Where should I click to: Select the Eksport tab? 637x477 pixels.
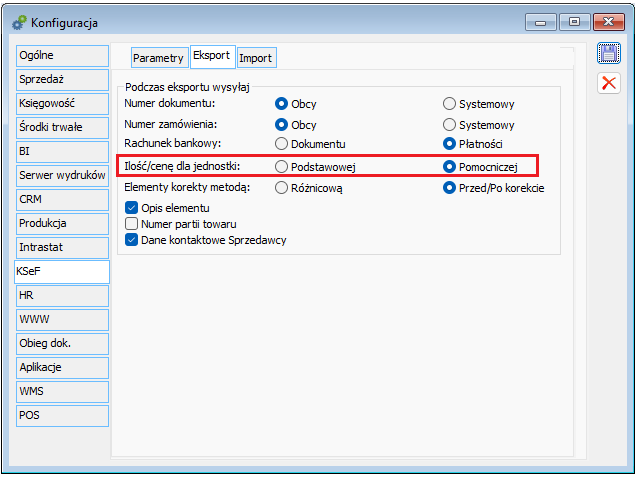[212, 57]
